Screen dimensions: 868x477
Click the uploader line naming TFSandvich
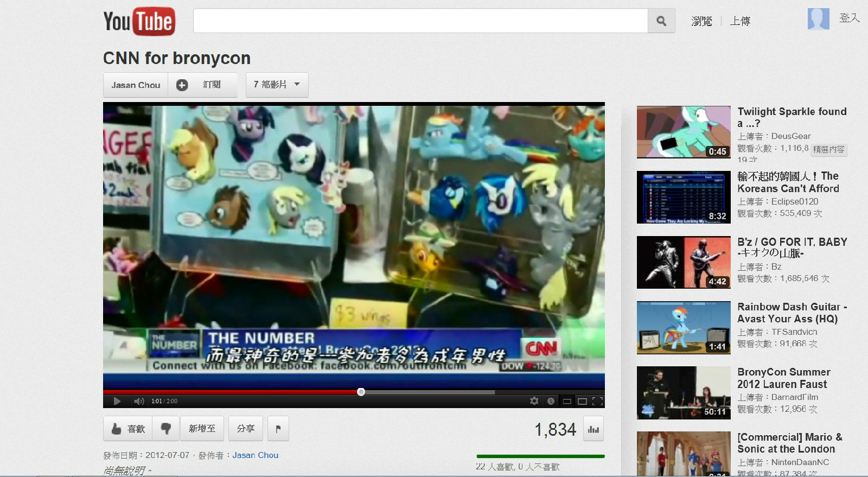[x=777, y=332]
